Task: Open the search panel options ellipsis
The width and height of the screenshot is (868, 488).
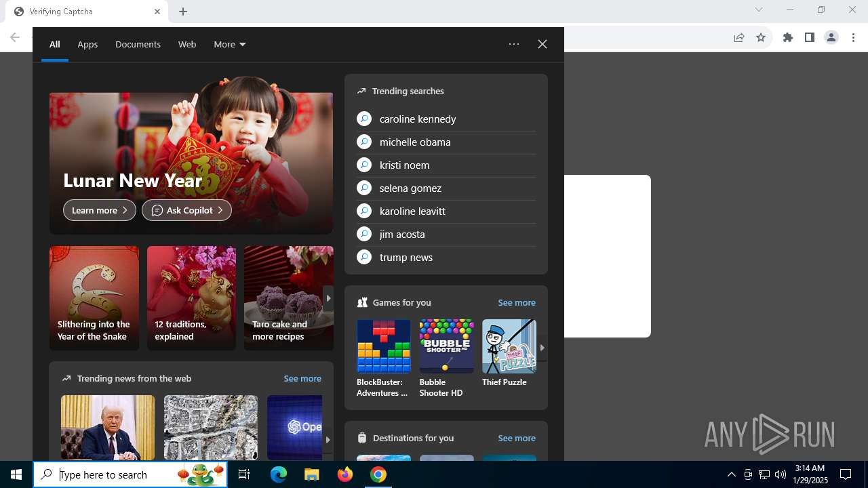Action: (x=514, y=44)
